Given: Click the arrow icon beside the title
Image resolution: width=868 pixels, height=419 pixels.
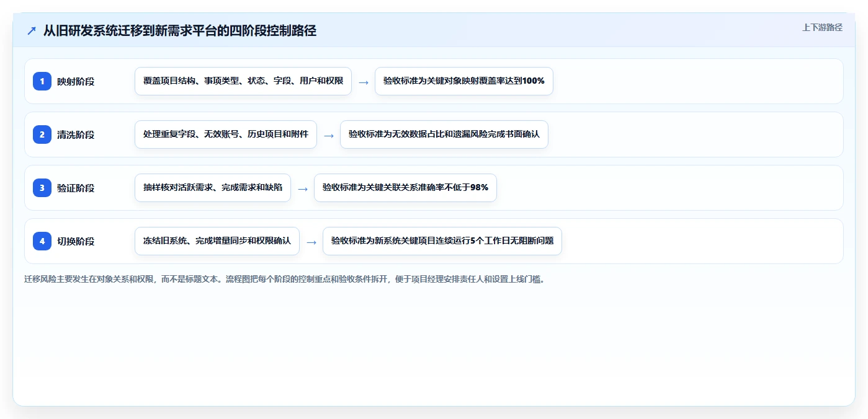Looking at the screenshot, I should point(32,30).
